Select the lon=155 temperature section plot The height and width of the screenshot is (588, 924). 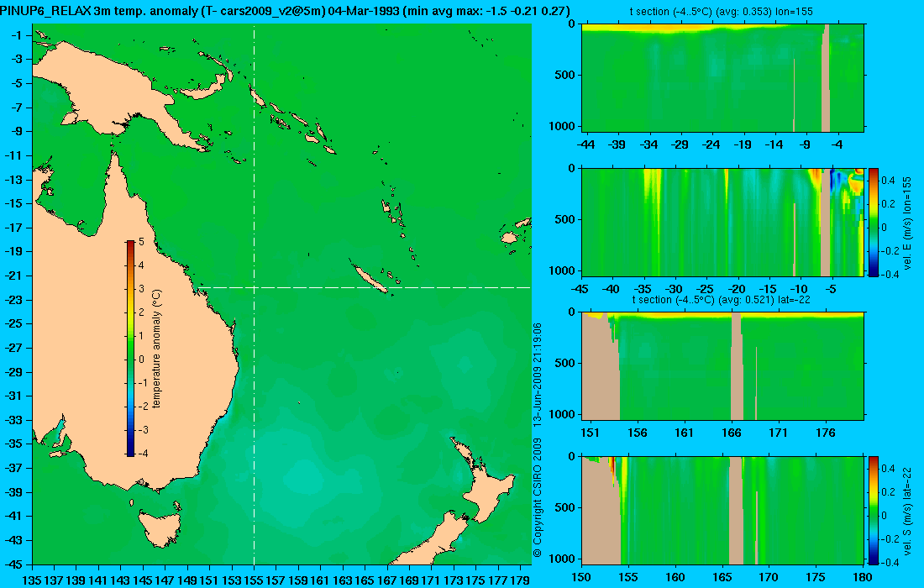(x=722, y=78)
